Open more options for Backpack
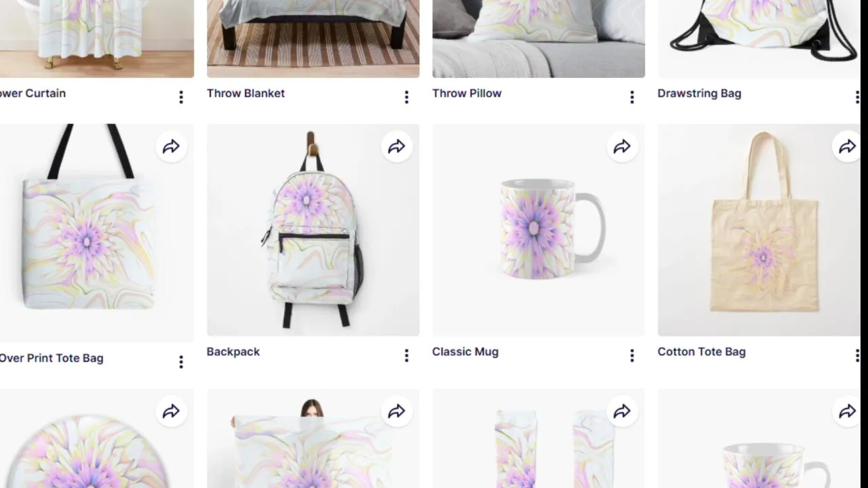Image resolution: width=868 pixels, height=488 pixels. pos(406,356)
